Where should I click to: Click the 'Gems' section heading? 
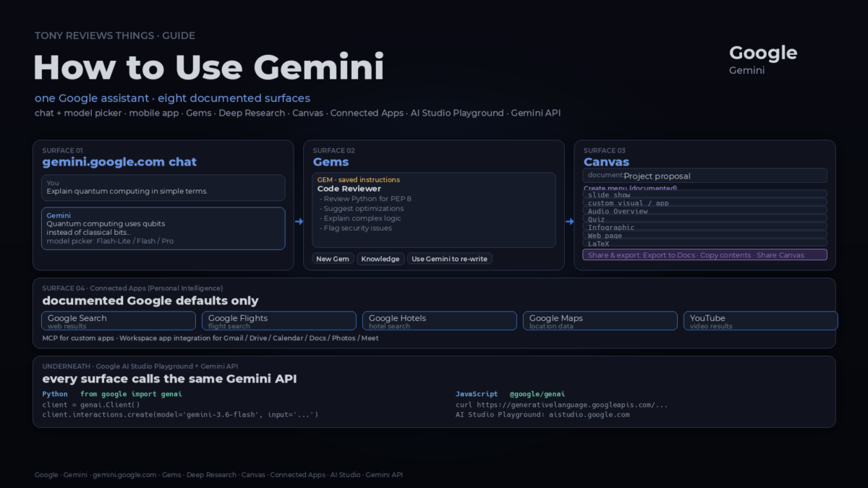[x=331, y=162]
